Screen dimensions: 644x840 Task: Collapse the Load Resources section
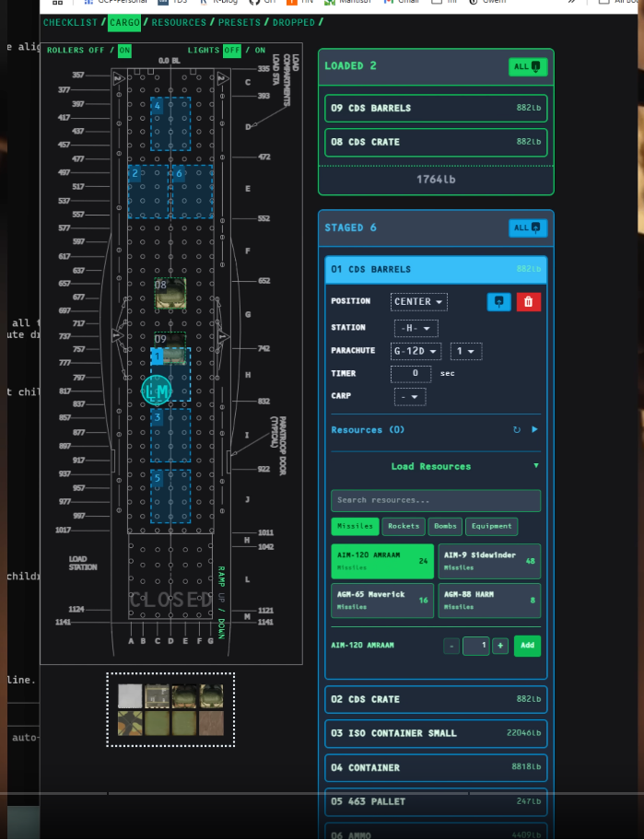coord(536,465)
